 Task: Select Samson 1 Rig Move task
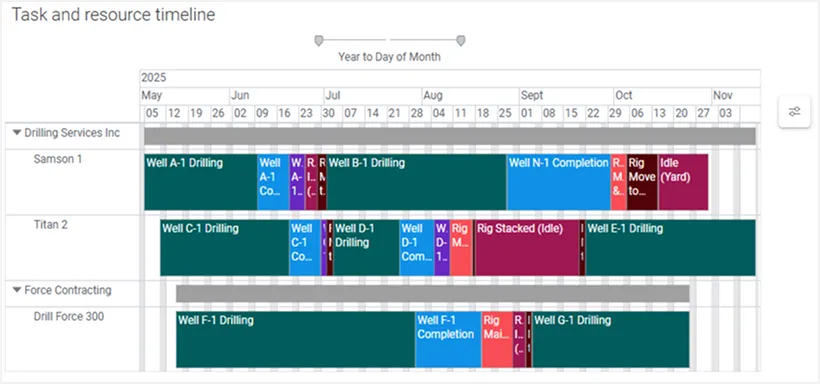(642, 182)
